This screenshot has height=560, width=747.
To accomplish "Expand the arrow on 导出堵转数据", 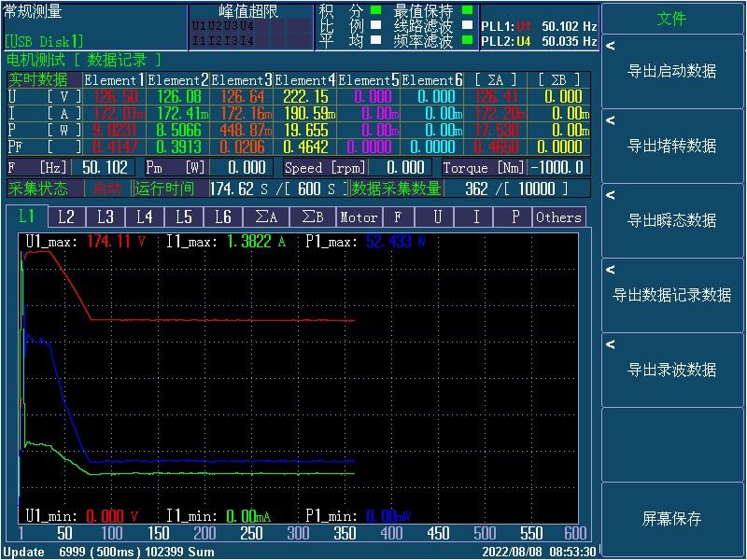I will click(611, 120).
